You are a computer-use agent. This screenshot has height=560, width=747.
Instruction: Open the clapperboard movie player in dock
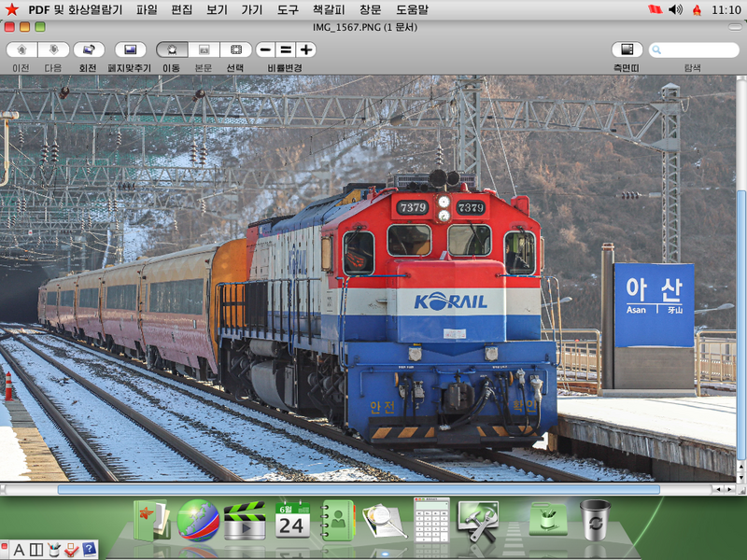pos(245,521)
